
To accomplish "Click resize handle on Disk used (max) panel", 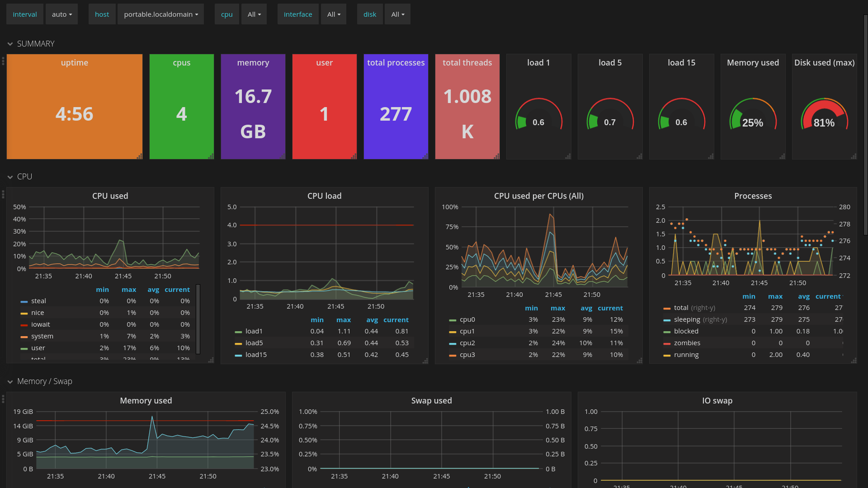I will pyautogui.click(x=854, y=156).
